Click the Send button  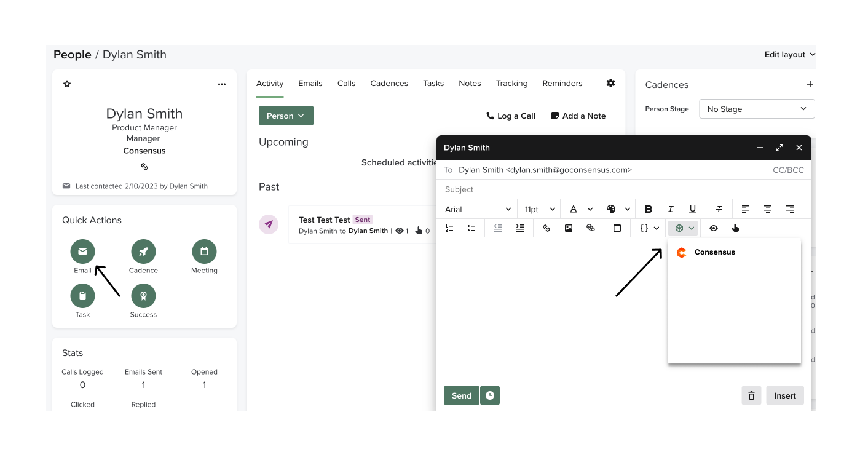tap(461, 395)
